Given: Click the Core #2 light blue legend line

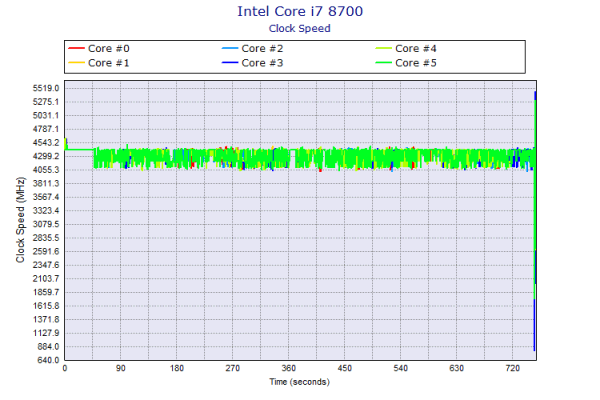Looking at the screenshot, I should coord(230,48).
